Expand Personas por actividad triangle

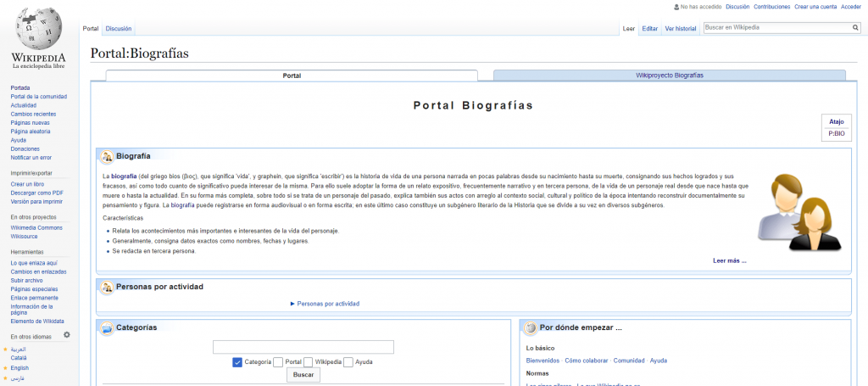(x=292, y=304)
